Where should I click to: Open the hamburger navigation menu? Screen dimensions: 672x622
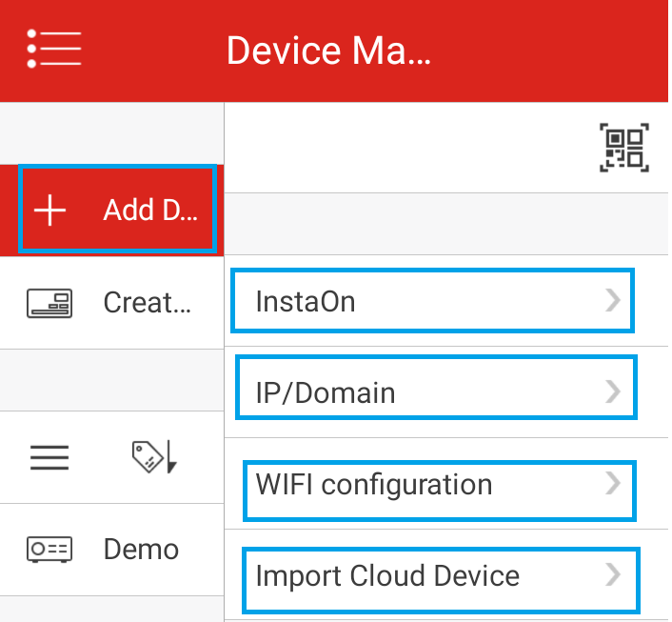tap(54, 49)
